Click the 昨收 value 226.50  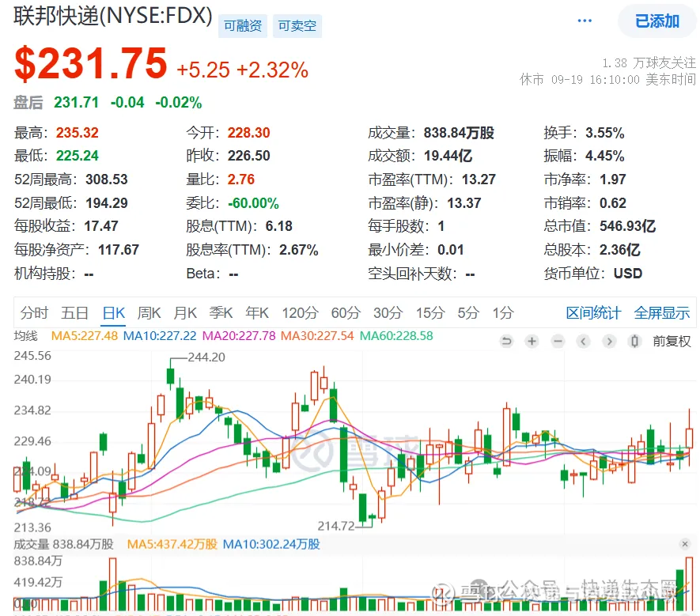(248, 155)
